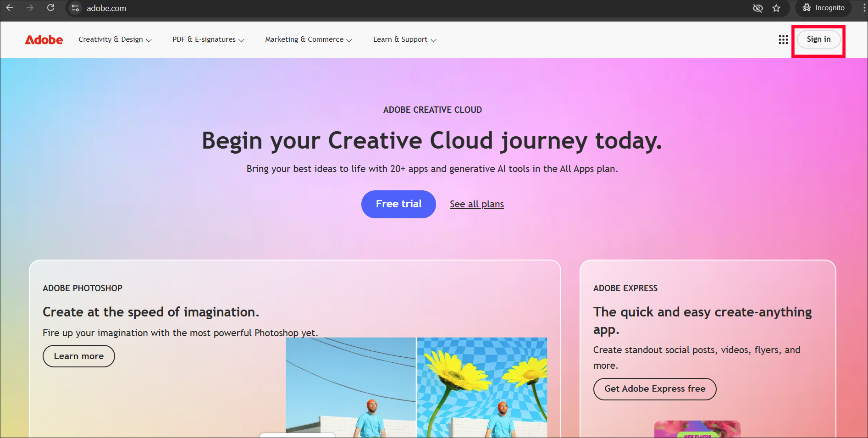Open the Learn & Support menu
This screenshot has height=438, width=868.
[x=404, y=39]
